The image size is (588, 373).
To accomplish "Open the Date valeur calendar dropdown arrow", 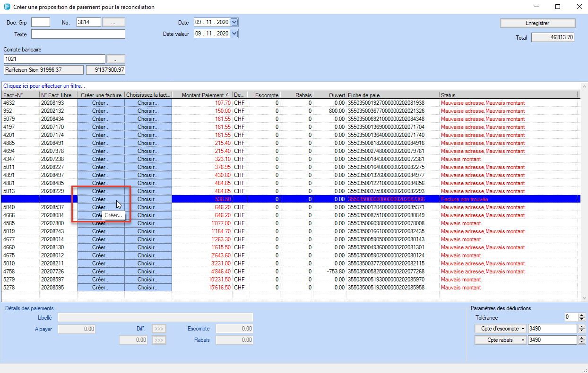I will (234, 34).
